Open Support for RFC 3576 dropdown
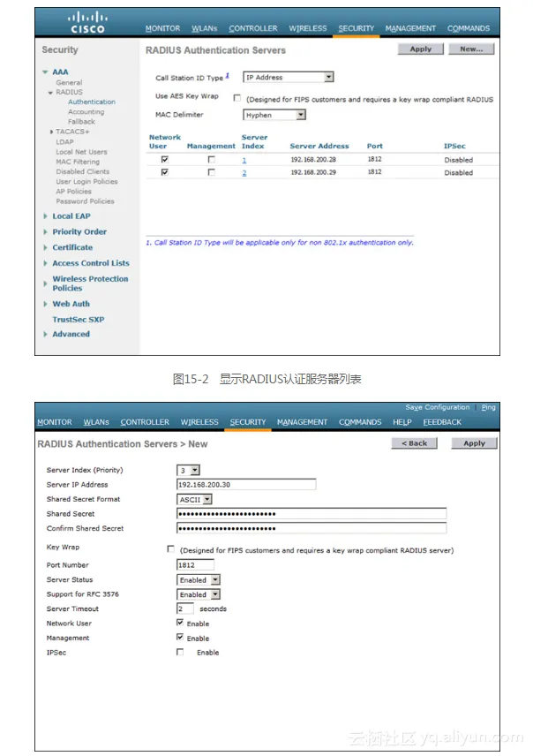The width and height of the screenshot is (533, 756). tap(199, 594)
